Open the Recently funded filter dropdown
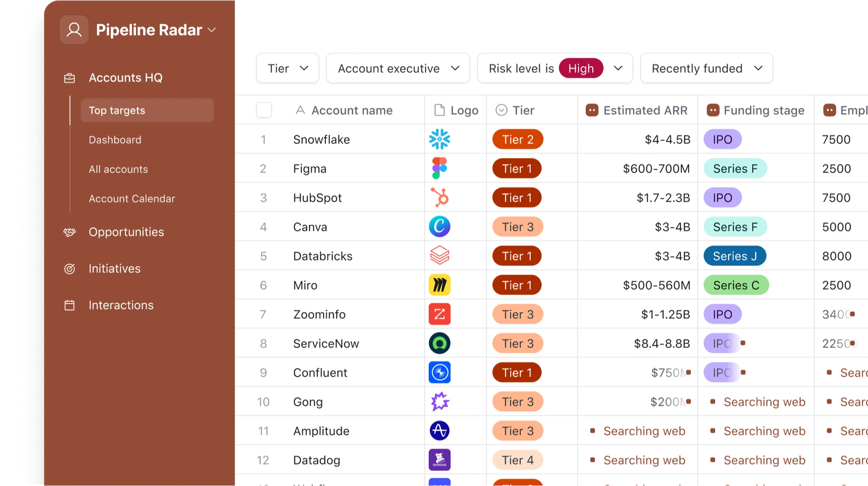Viewport: 868px width, 486px height. pyautogui.click(x=706, y=68)
